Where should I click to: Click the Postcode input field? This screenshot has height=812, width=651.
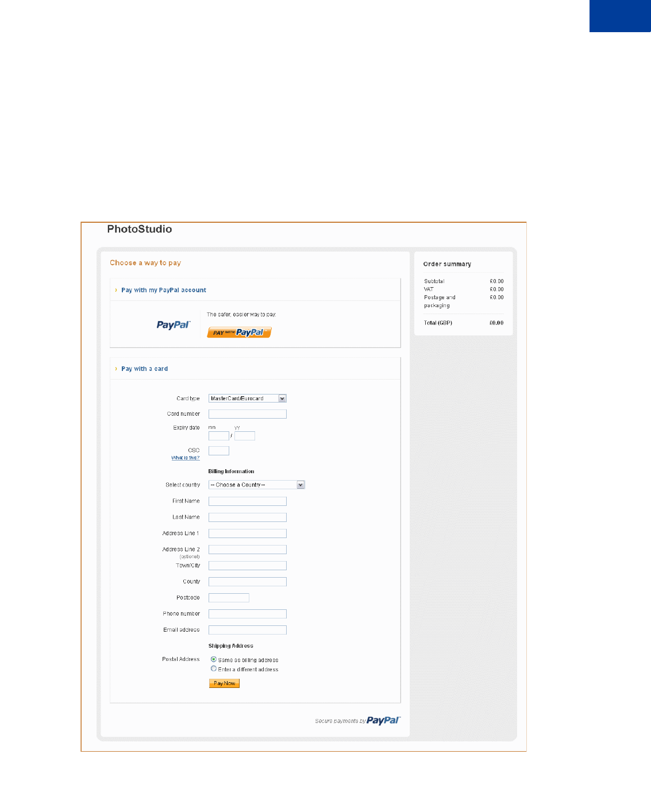coord(229,598)
